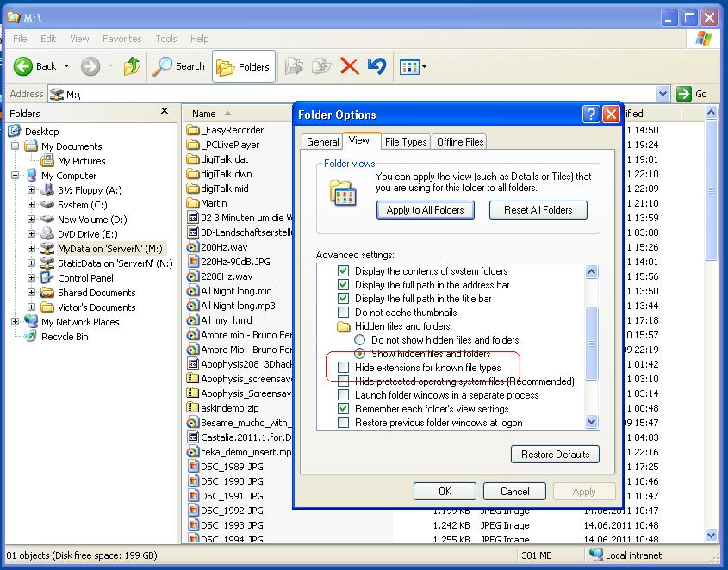Select 3½ Floppy (A:) drive icon
Image resolution: width=728 pixels, height=570 pixels.
(47, 189)
